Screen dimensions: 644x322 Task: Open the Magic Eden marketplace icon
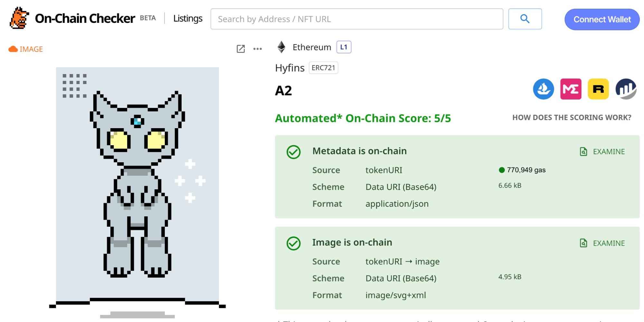click(x=571, y=89)
